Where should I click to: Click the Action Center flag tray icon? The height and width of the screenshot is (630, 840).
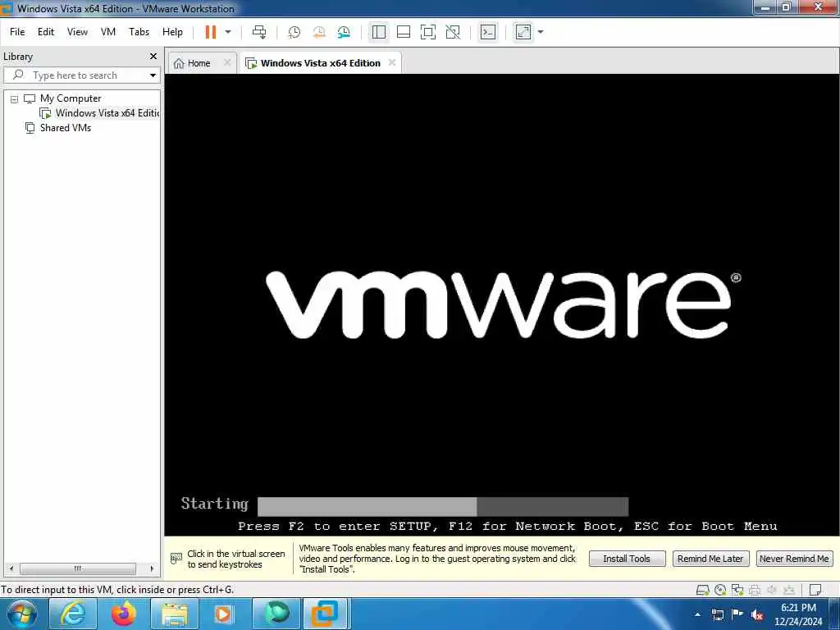737,614
